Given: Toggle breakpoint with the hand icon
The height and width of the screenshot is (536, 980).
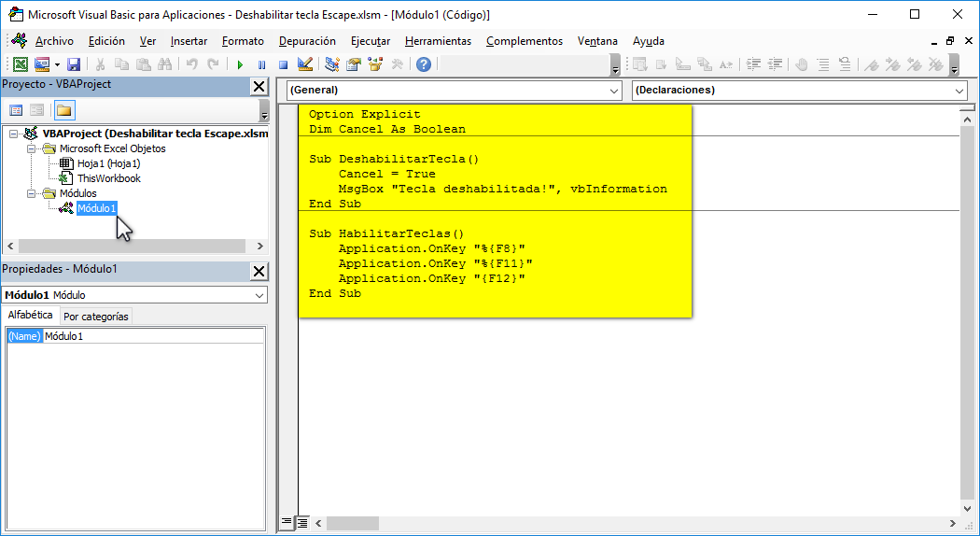Looking at the screenshot, I should pyautogui.click(x=802, y=64).
